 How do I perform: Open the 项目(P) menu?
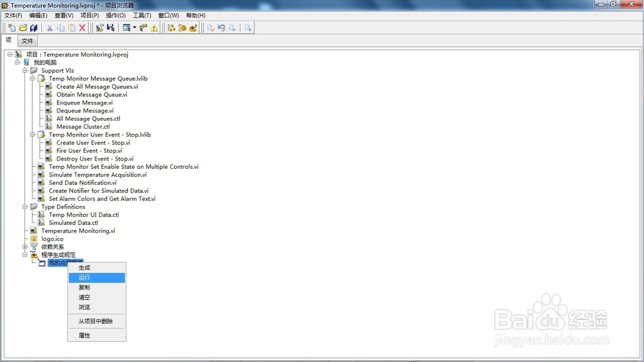(x=90, y=15)
